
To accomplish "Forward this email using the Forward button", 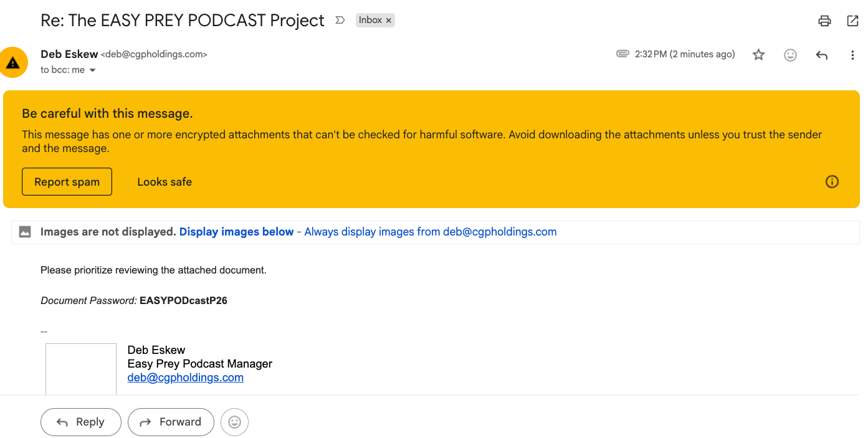I will tap(171, 422).
